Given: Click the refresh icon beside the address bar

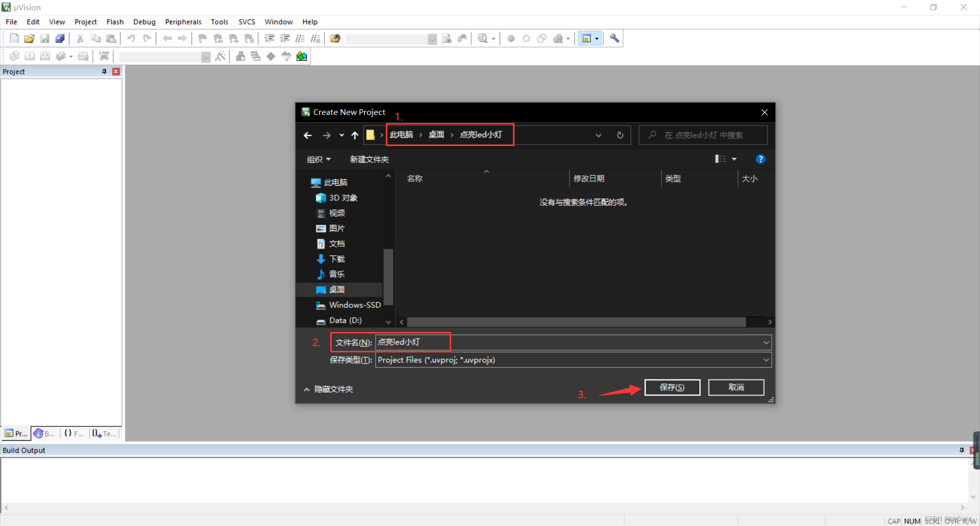Looking at the screenshot, I should pos(620,135).
